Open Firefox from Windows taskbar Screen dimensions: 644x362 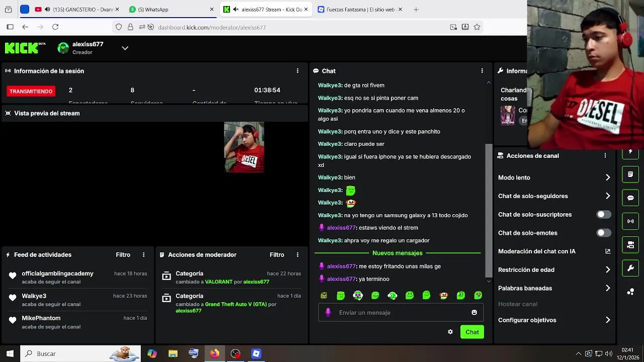(x=214, y=353)
